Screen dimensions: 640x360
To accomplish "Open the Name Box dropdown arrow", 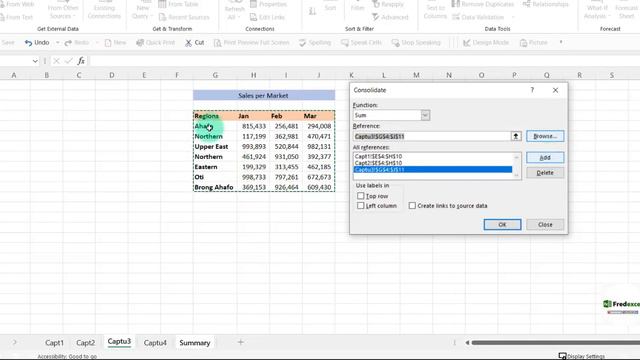I will pyautogui.click(x=35, y=61).
